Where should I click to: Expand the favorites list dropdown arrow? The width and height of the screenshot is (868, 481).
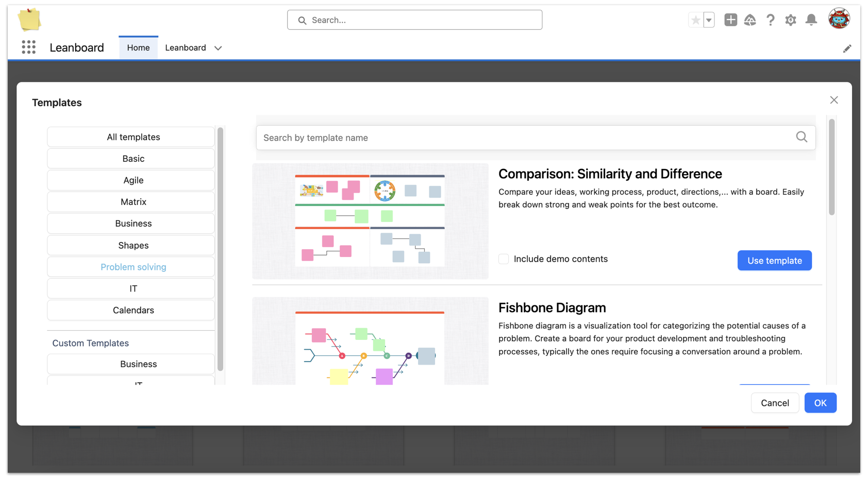709,20
